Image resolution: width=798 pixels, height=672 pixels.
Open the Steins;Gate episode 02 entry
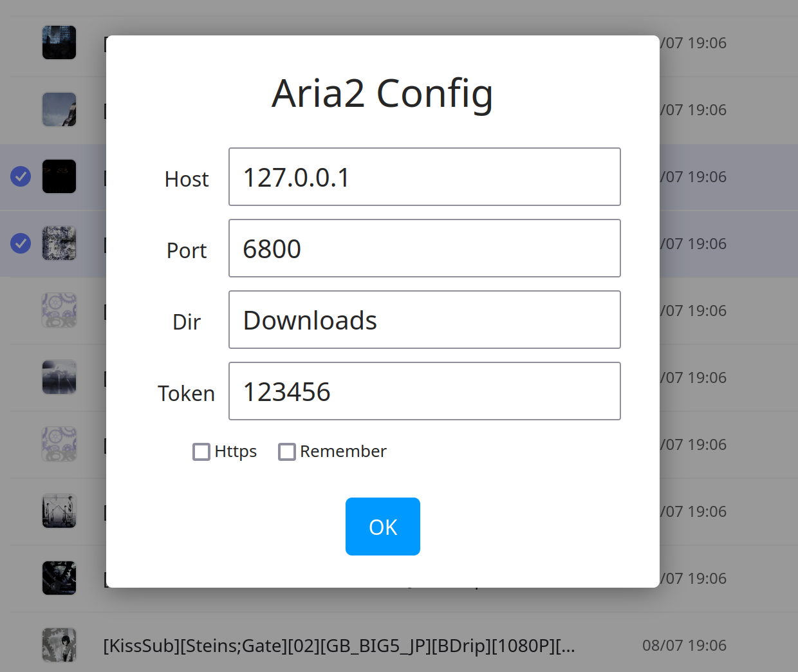(x=340, y=646)
